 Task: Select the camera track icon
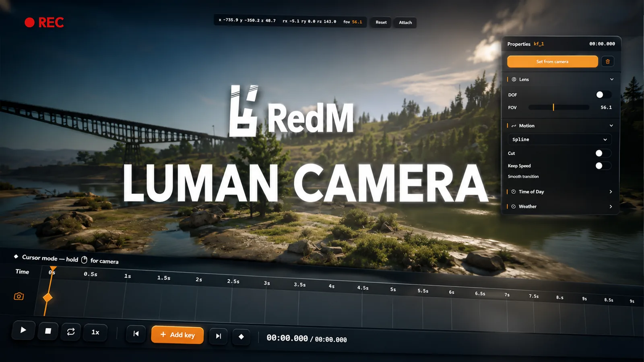[19, 296]
